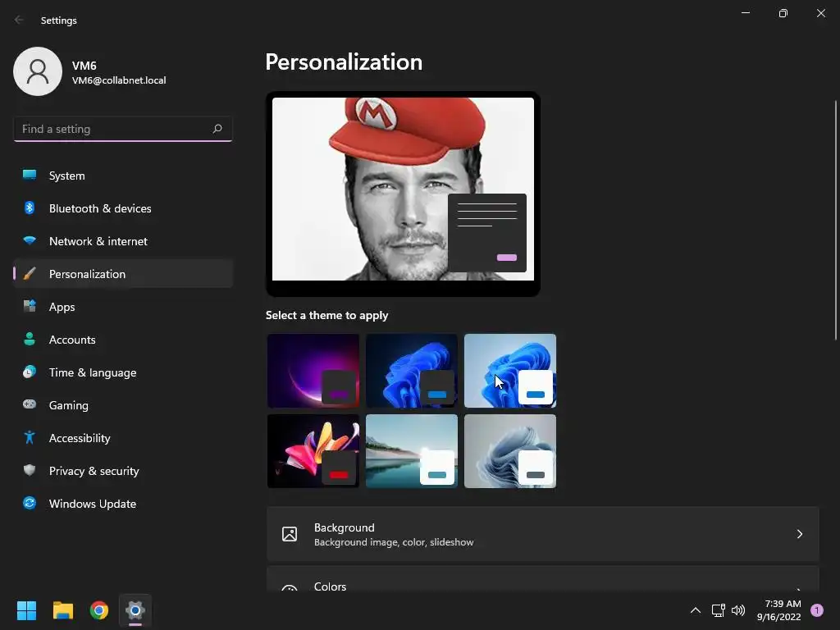Viewport: 840px width, 630px height.
Task: Click the Find a setting search box
Action: coord(123,129)
